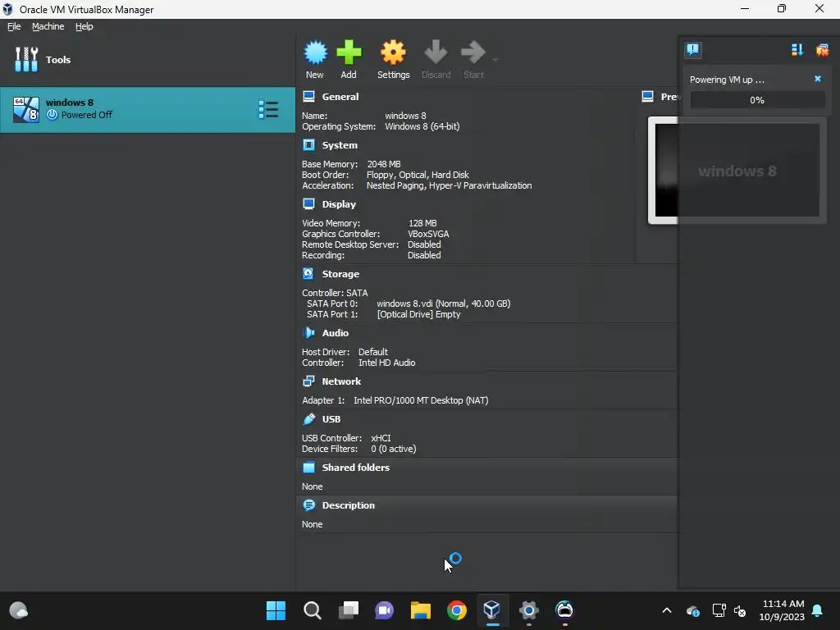Click VirtualBox icon in taskbar
The width and height of the screenshot is (840, 630).
(492, 610)
